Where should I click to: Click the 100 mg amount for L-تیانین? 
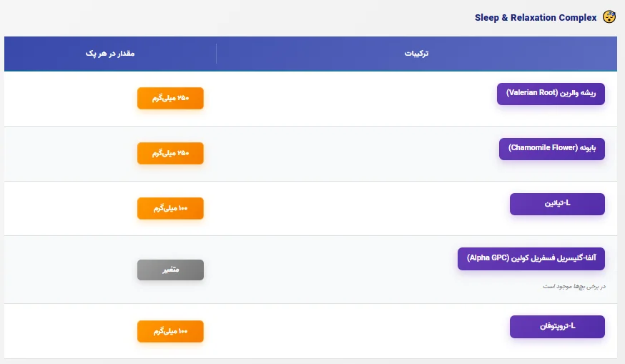click(170, 208)
